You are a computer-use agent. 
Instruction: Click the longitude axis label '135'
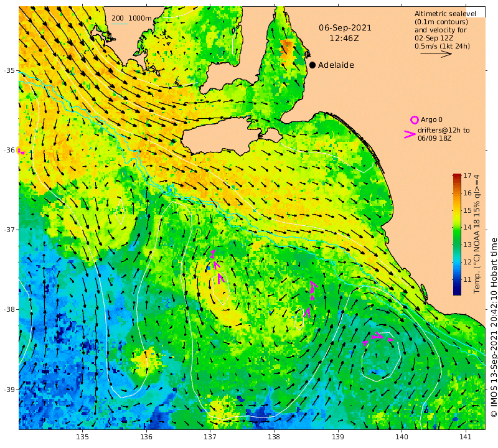[x=82, y=437]
